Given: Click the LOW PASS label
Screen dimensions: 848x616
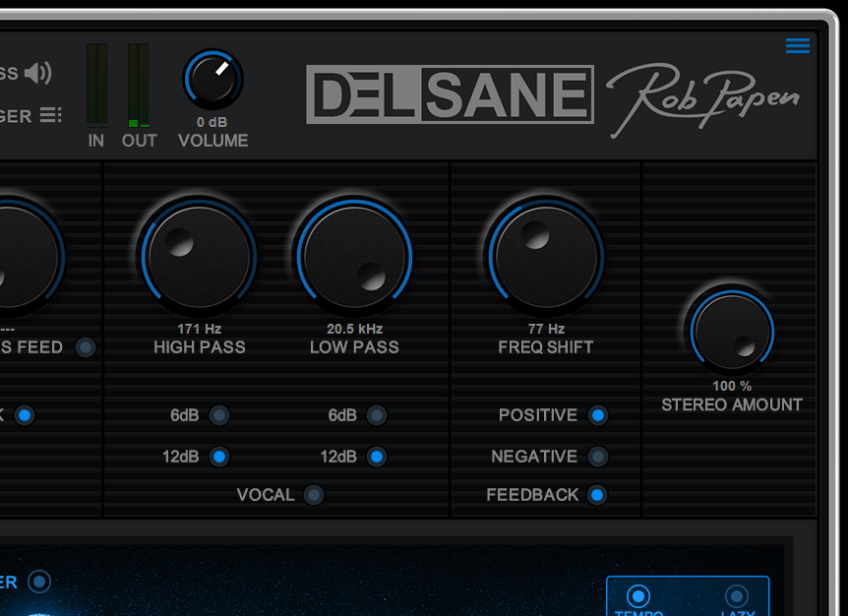Looking at the screenshot, I should tap(354, 347).
